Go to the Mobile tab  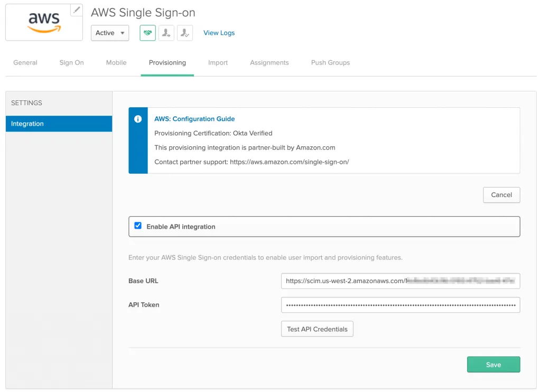tap(116, 62)
